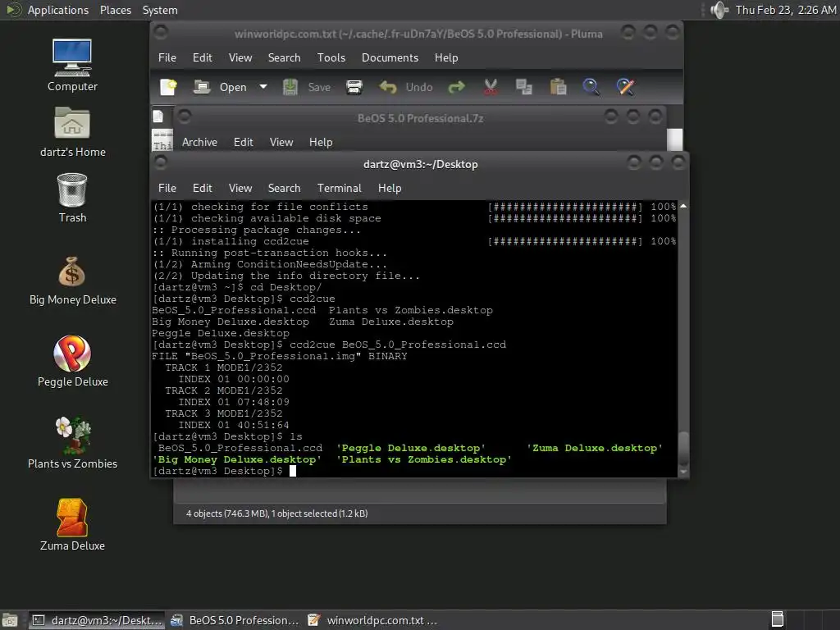Click the Copy icon in Pluma toolbar
Viewport: 840px width, 630px height.
524,87
